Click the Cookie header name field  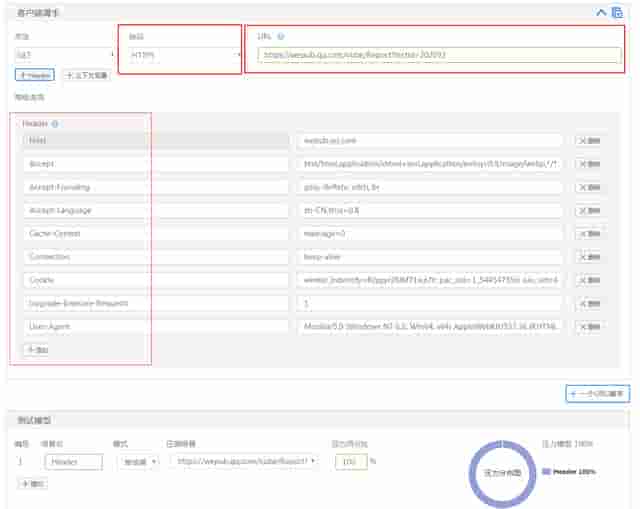(x=156, y=280)
